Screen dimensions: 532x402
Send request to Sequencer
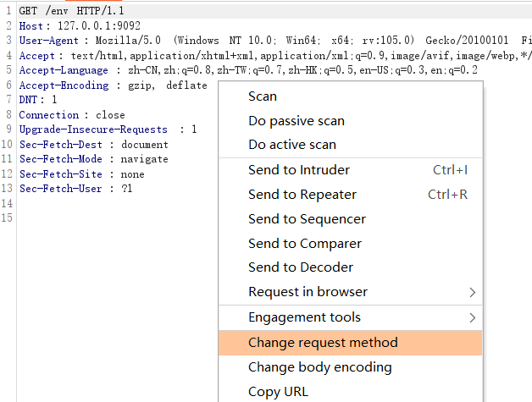tap(350, 219)
